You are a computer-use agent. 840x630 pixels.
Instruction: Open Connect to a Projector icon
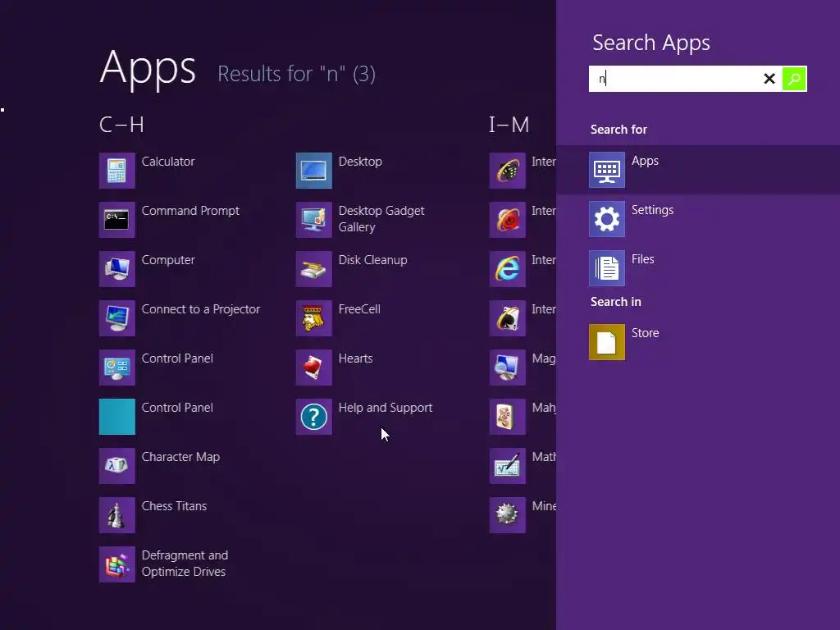click(116, 318)
